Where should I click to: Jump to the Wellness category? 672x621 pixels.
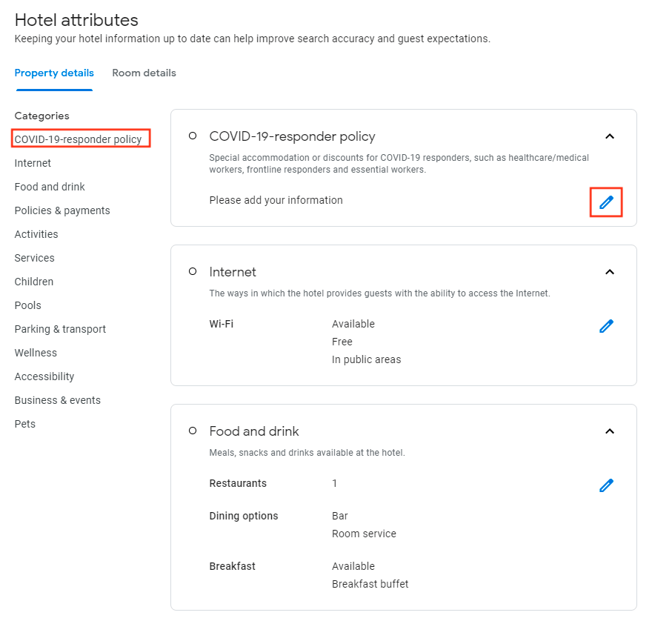pos(36,353)
